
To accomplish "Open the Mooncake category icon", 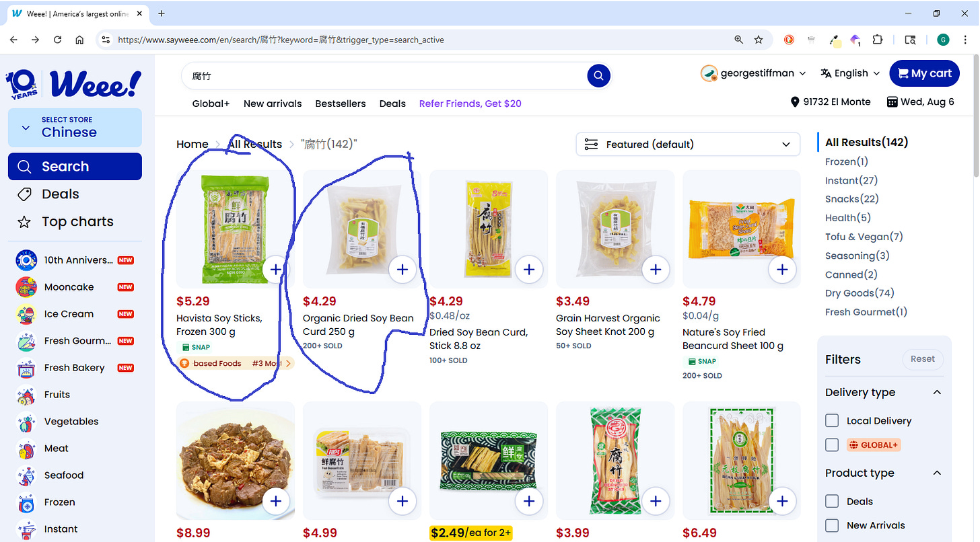I will 26,287.
